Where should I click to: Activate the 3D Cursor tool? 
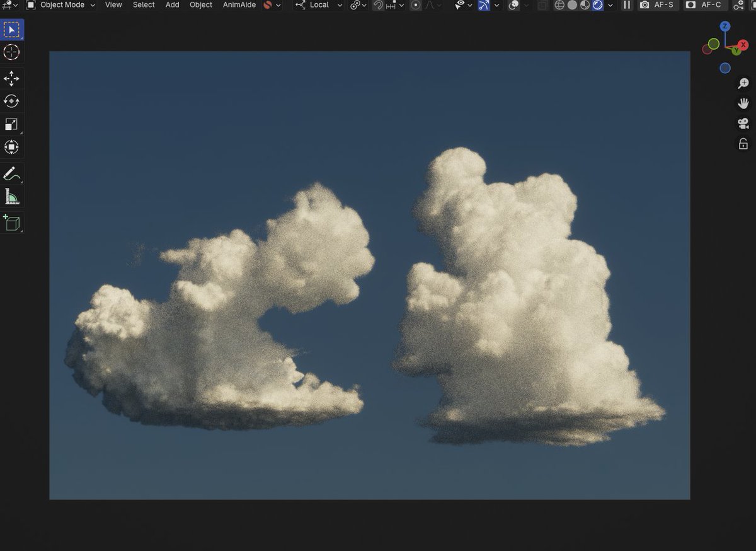pos(11,53)
